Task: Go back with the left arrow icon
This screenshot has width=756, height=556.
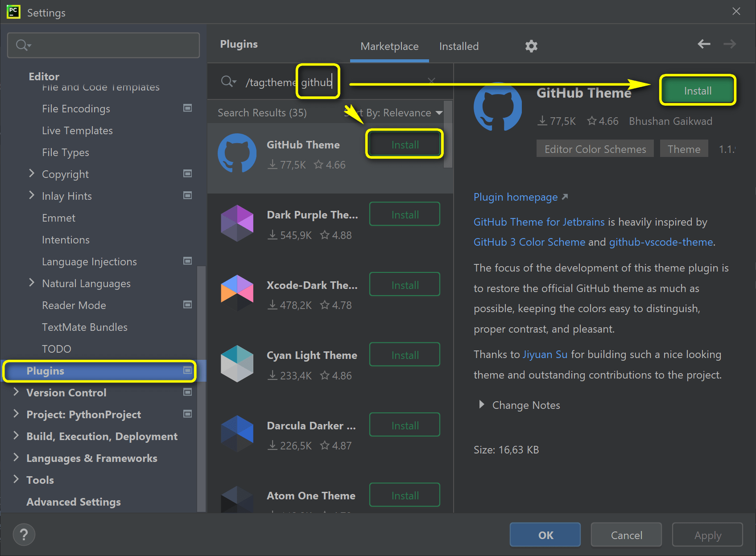Action: coord(704,44)
